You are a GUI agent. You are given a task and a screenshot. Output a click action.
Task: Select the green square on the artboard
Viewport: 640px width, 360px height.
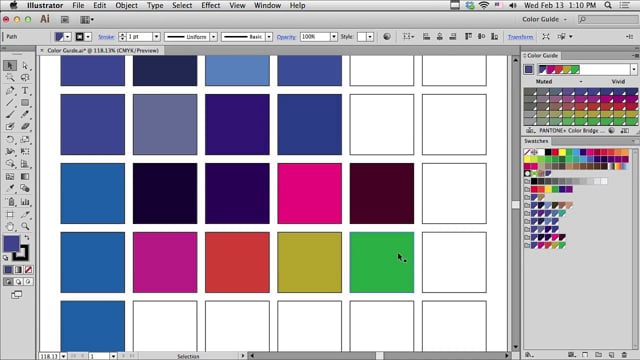tap(382, 262)
